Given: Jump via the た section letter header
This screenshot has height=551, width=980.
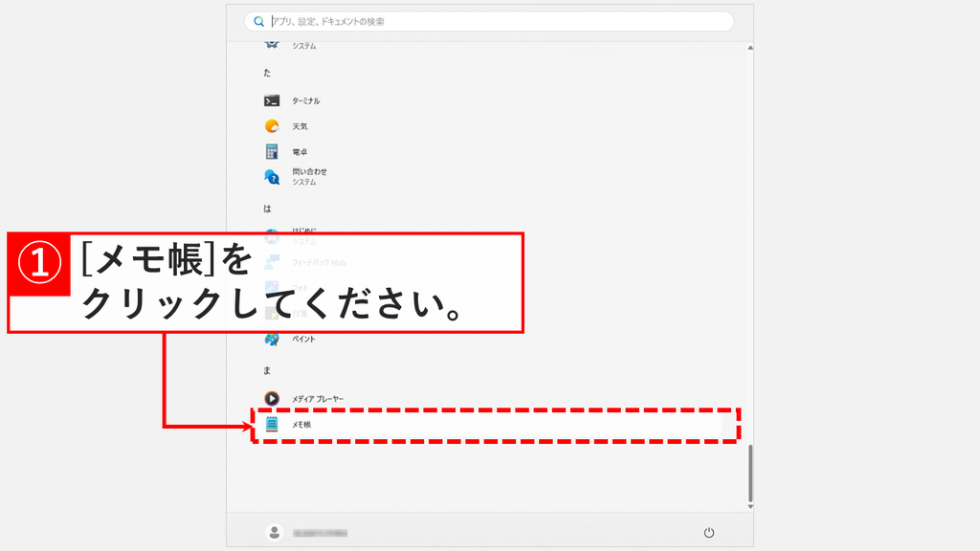Looking at the screenshot, I should (267, 73).
